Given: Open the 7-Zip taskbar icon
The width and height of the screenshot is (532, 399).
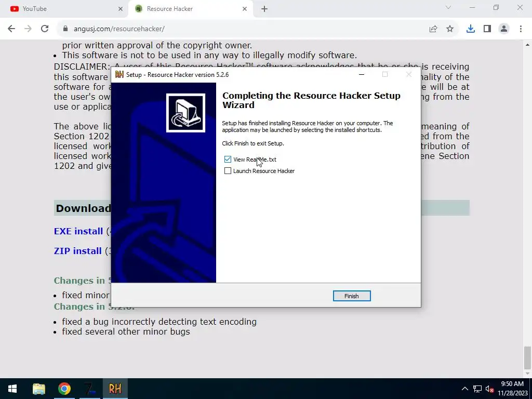Looking at the screenshot, I should [90, 389].
